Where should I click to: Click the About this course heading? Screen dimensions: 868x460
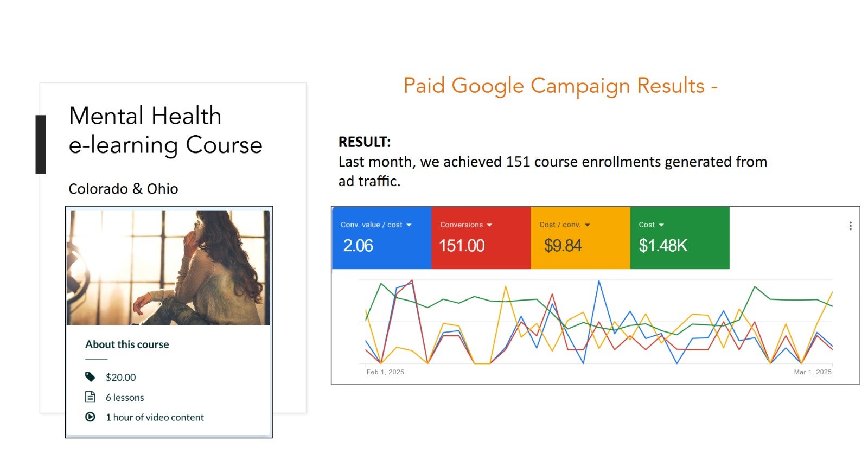(127, 344)
